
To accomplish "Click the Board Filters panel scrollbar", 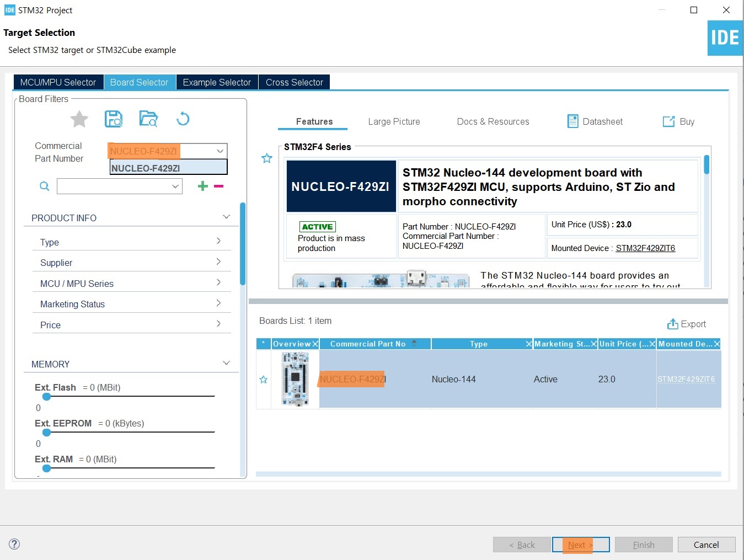I will tap(243, 244).
